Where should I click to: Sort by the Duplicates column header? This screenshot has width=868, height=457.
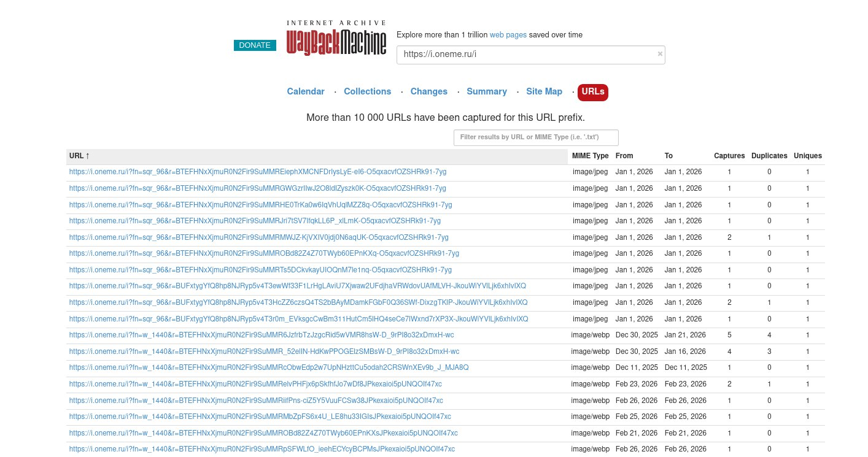(x=769, y=156)
